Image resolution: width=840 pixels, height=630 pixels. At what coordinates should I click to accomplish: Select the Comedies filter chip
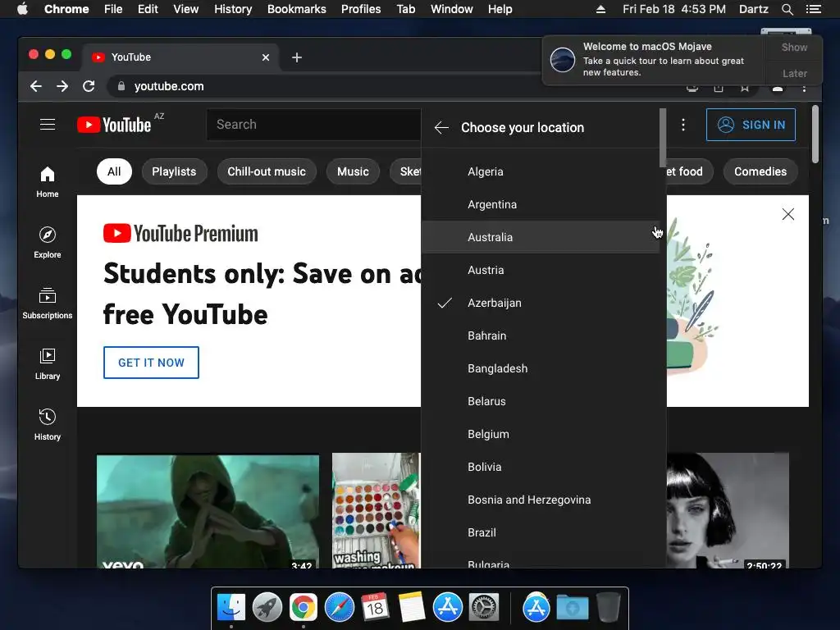tap(760, 171)
